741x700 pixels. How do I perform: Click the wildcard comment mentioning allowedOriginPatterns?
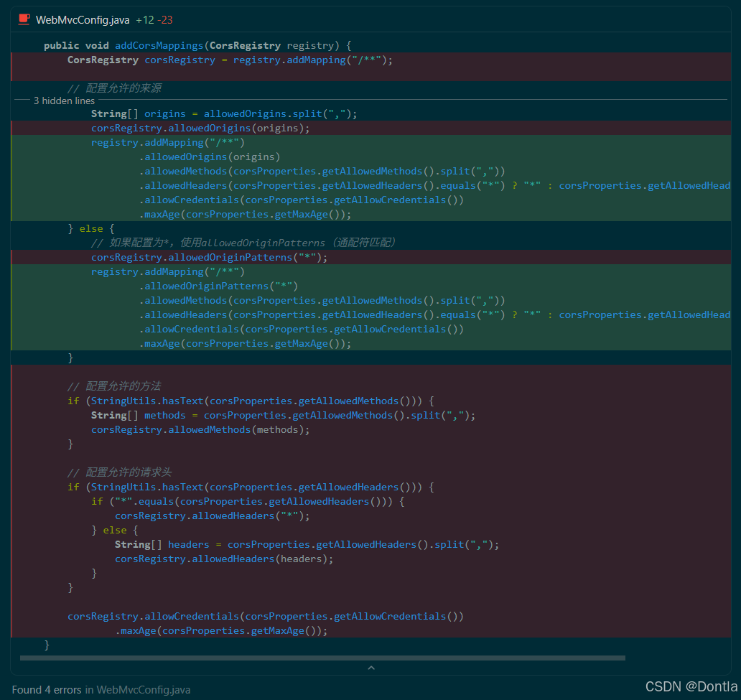[x=243, y=243]
